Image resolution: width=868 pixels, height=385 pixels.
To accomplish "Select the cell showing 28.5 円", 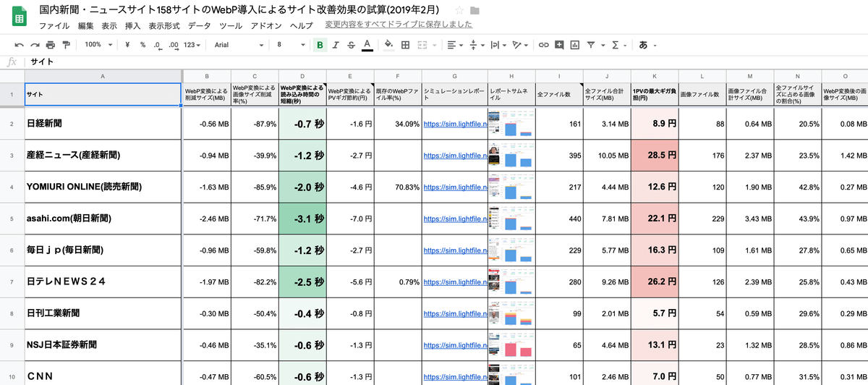I will tap(655, 156).
